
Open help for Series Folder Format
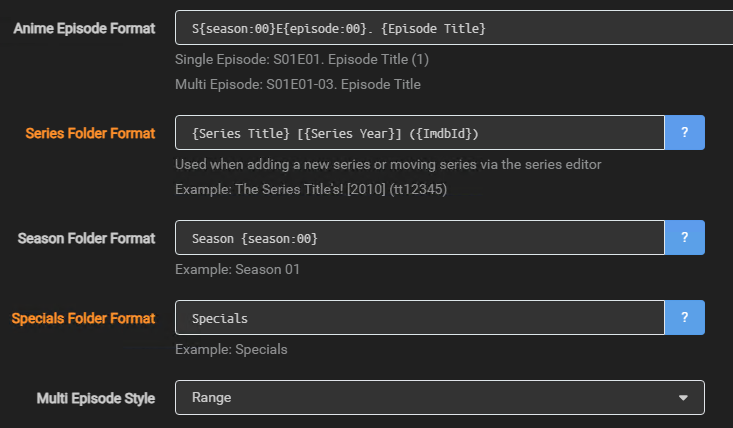tap(685, 132)
